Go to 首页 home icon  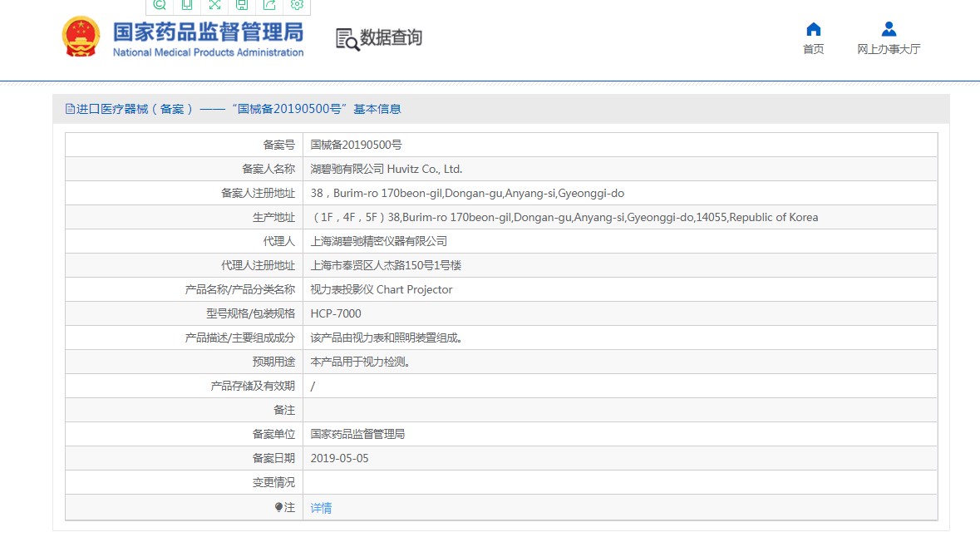813,29
